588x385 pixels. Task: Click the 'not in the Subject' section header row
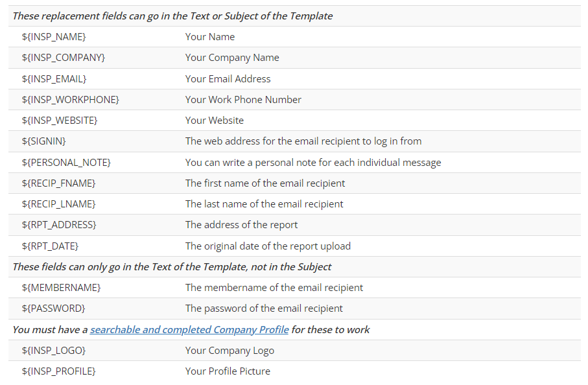click(294, 266)
